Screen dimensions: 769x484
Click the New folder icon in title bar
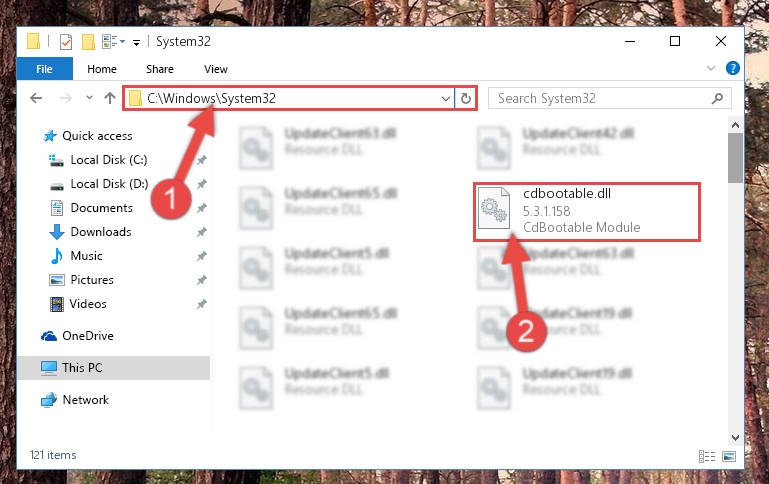88,42
